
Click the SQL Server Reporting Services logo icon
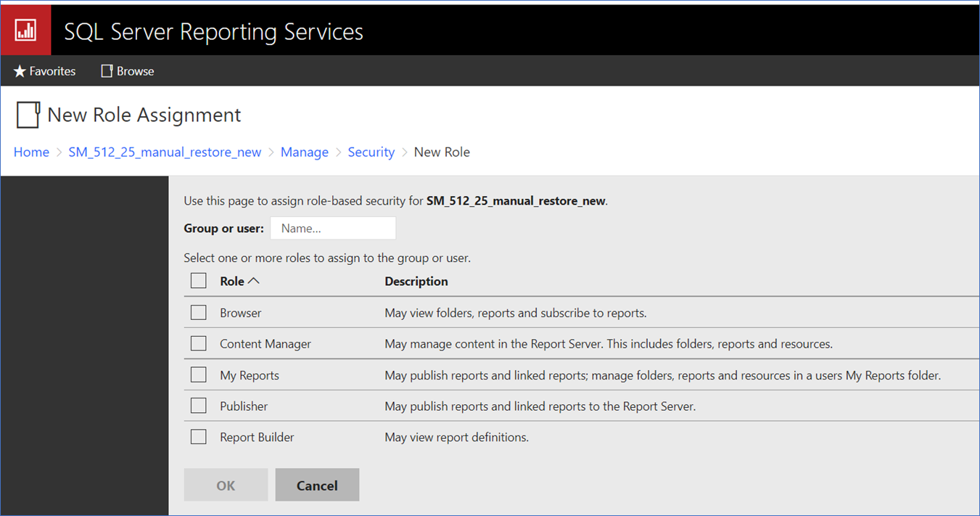click(25, 29)
